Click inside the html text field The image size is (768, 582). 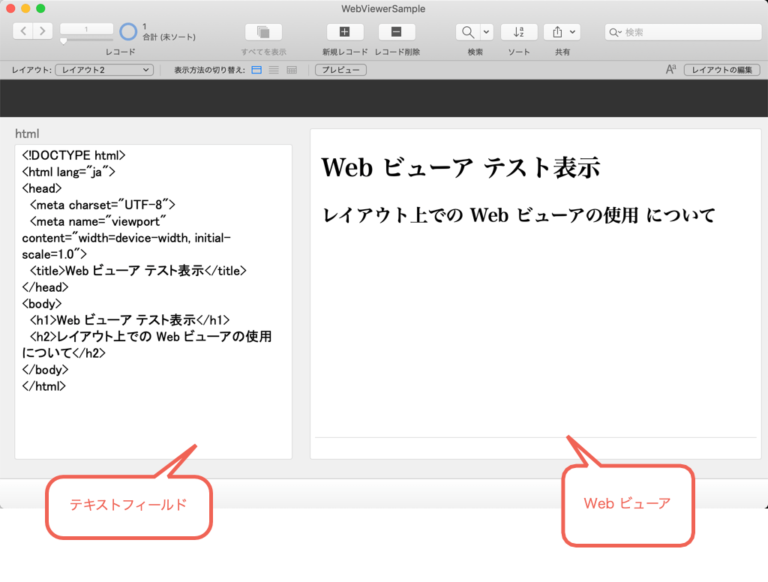(154, 300)
